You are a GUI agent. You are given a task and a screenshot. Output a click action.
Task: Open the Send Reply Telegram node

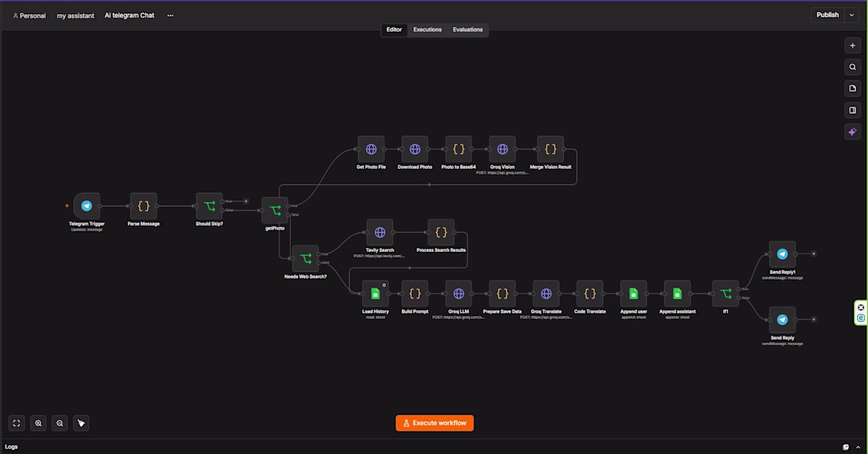click(782, 320)
